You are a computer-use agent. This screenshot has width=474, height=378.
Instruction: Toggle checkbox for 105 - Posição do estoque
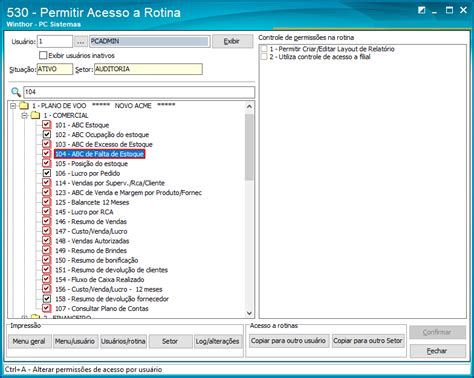click(47, 164)
